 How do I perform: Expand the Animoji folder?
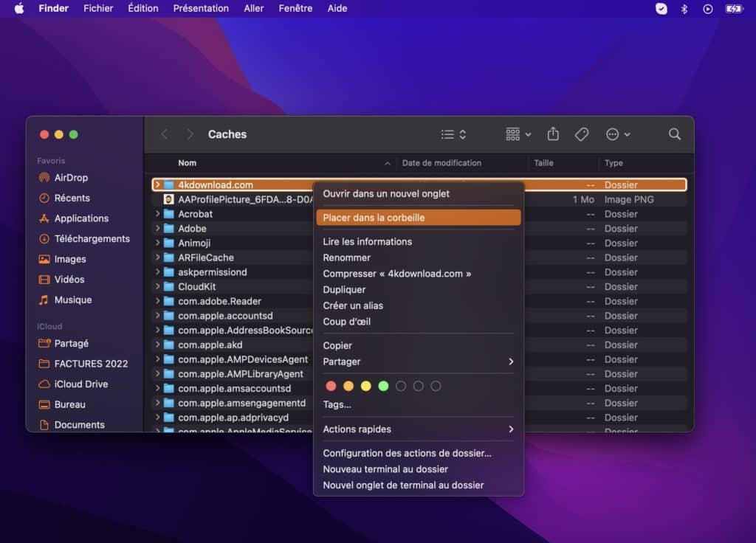157,243
